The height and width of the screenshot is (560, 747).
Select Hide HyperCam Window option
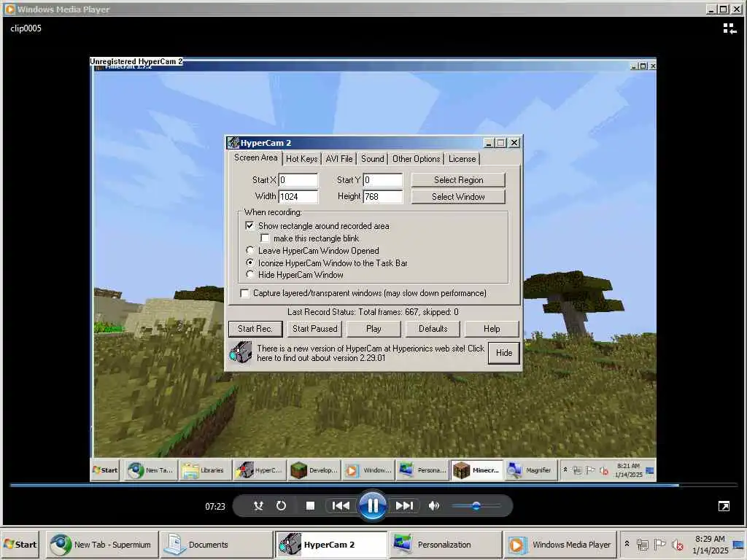pos(249,275)
